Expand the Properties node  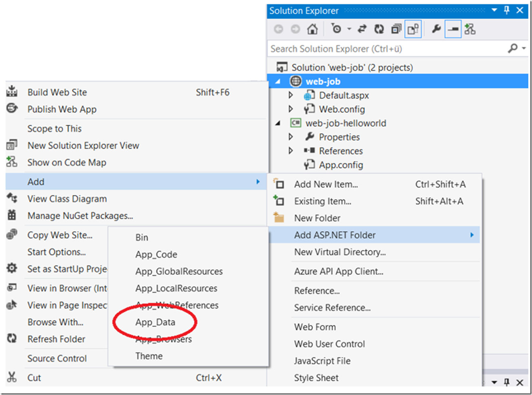(291, 137)
